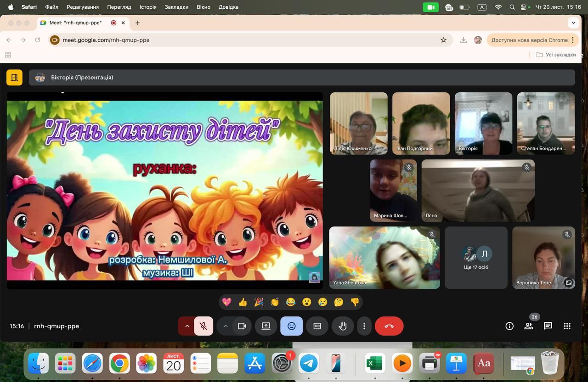Screen dimensions: 588x382
Task: Expand microphone audio settings arrow
Action: click(x=187, y=326)
